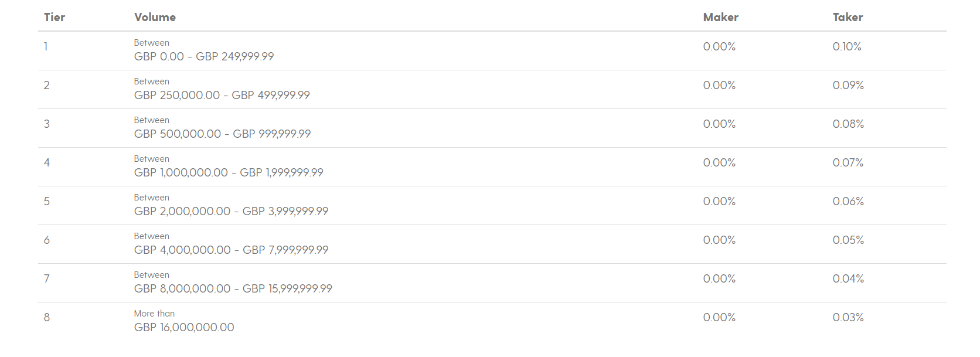The height and width of the screenshot is (357, 980).
Task: Select the GBP 16,000,000.00 volume text
Action: click(x=184, y=327)
